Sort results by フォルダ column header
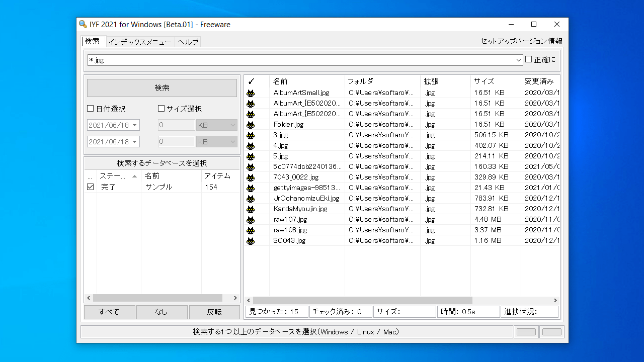The width and height of the screenshot is (644, 362). [383, 81]
